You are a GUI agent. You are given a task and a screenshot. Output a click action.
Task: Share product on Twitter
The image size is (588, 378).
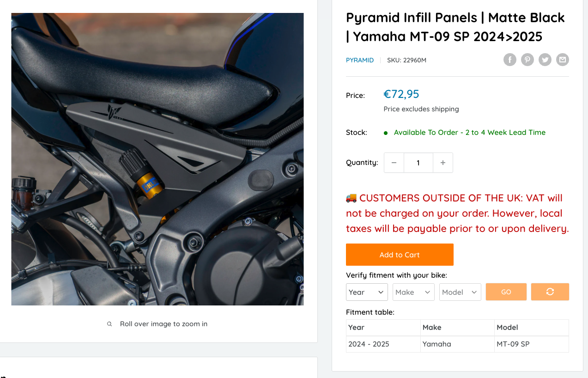pos(545,60)
